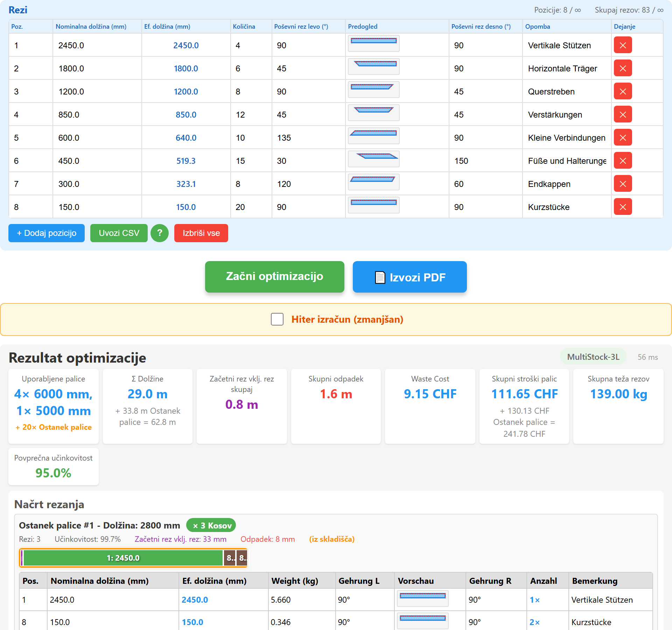Click Waste Cost 9.15 CHF value
The width and height of the screenshot is (672, 630).
point(430,394)
